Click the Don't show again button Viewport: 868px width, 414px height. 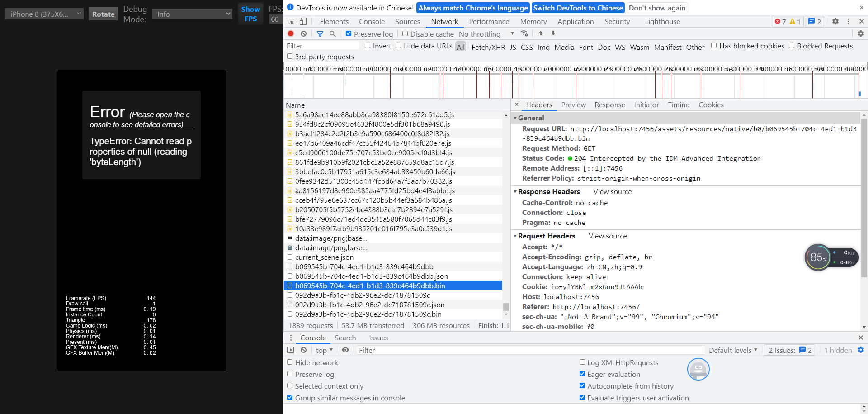click(x=657, y=8)
